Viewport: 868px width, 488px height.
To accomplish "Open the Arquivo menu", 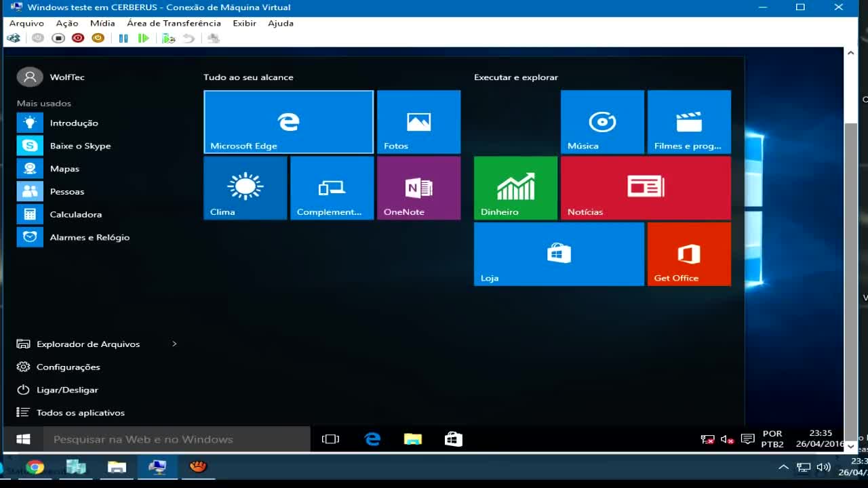I will coord(26,23).
